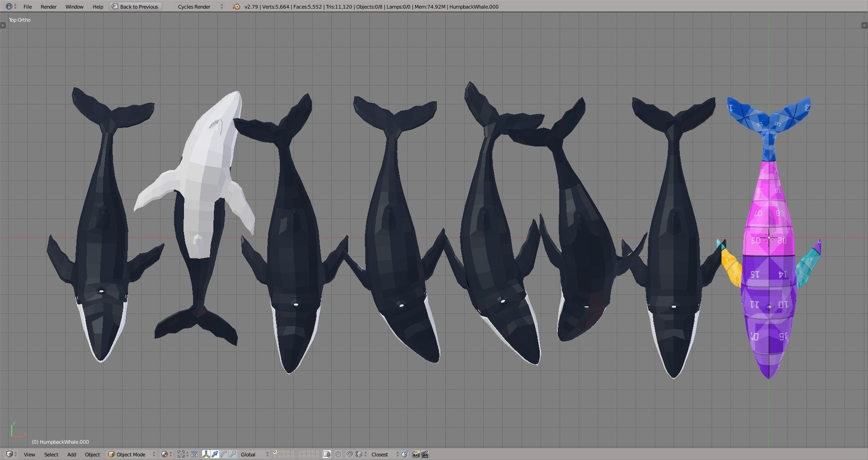Open the File menu
This screenshot has width=868, height=460.
(28, 6)
